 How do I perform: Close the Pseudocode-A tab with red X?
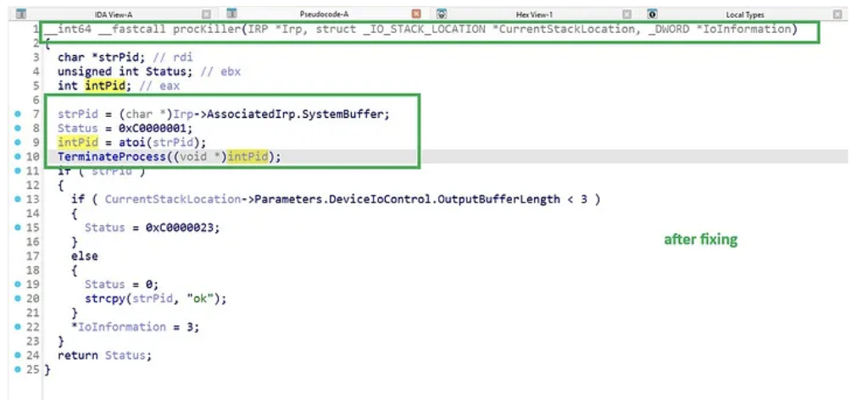(x=415, y=14)
